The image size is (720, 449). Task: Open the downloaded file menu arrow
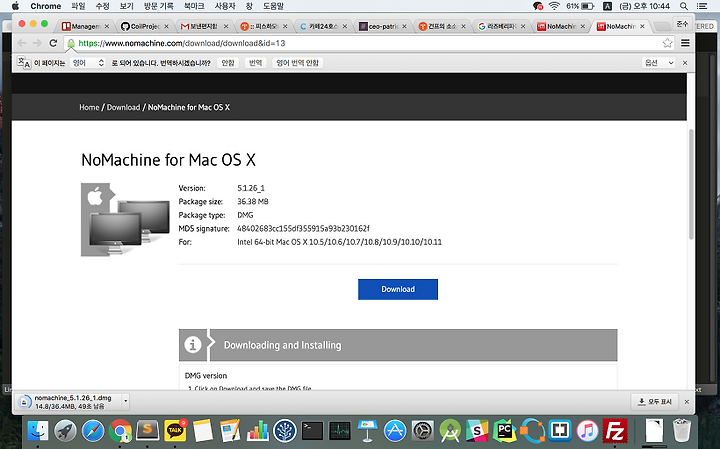pyautogui.click(x=125, y=402)
